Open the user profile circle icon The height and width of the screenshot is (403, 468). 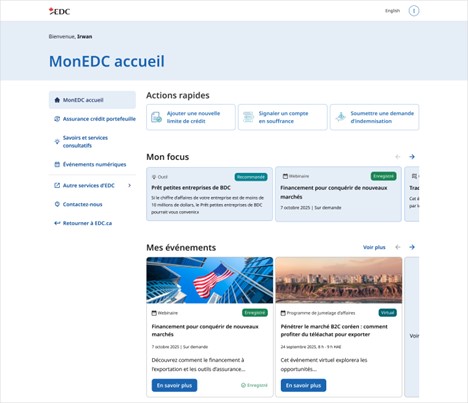pos(414,11)
